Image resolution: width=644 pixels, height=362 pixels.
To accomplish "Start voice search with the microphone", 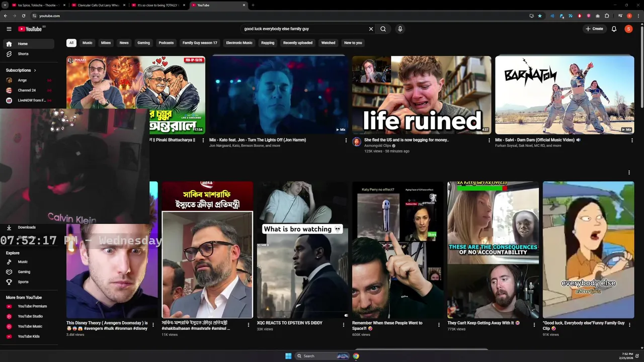I will click(400, 29).
